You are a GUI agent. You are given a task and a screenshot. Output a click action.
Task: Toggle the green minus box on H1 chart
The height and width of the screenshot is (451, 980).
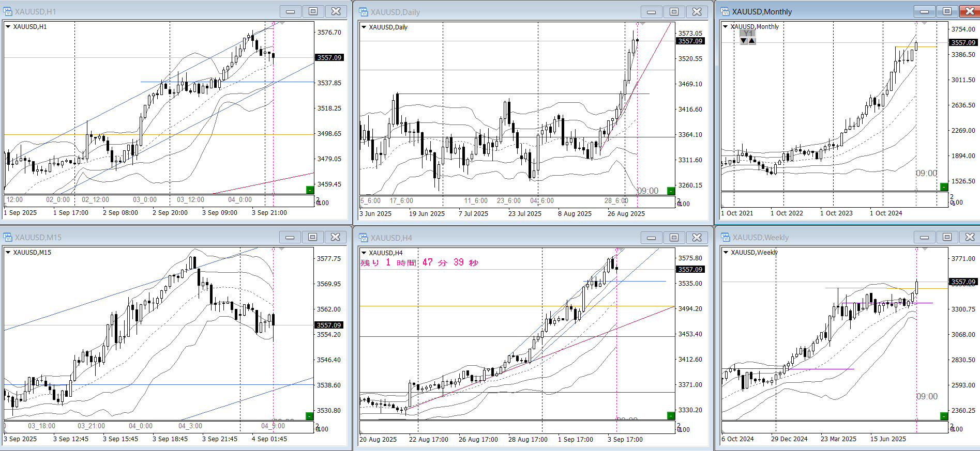tap(310, 190)
